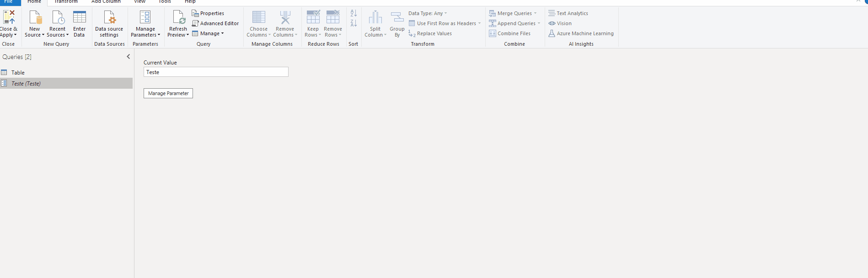
Task: Open the File menu
Action: [x=9, y=2]
